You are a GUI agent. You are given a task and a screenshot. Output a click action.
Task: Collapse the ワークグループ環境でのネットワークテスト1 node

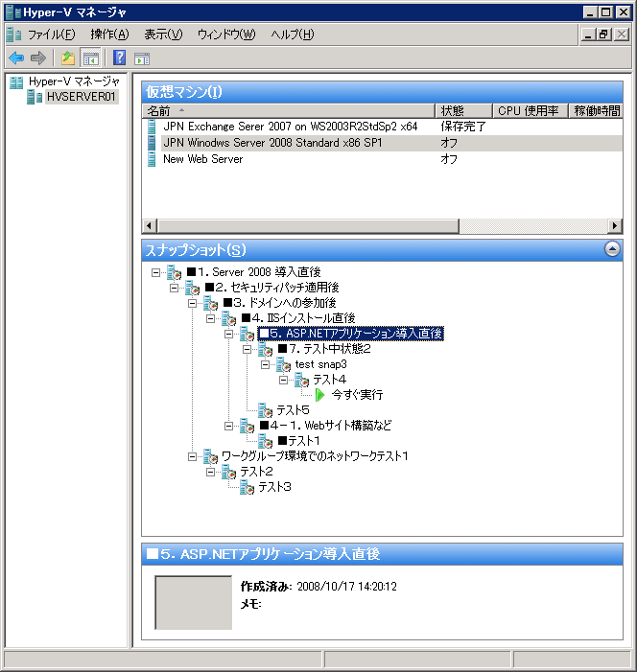[x=192, y=457]
